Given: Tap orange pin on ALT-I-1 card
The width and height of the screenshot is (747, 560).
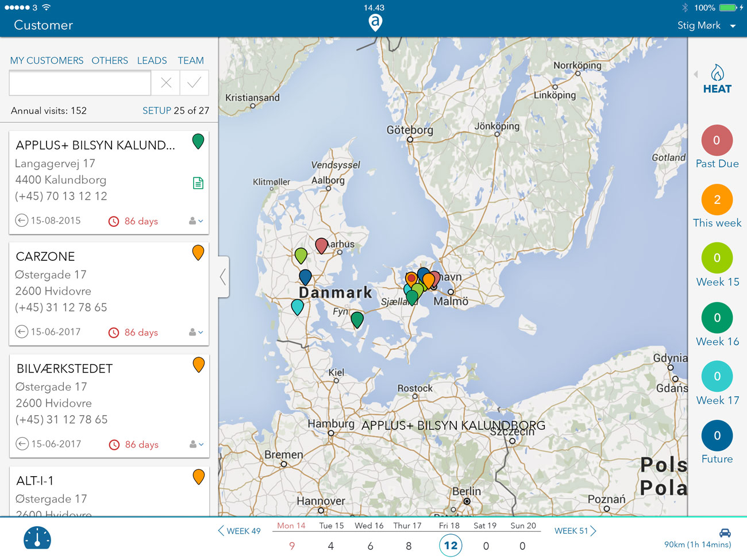Looking at the screenshot, I should tap(199, 477).
